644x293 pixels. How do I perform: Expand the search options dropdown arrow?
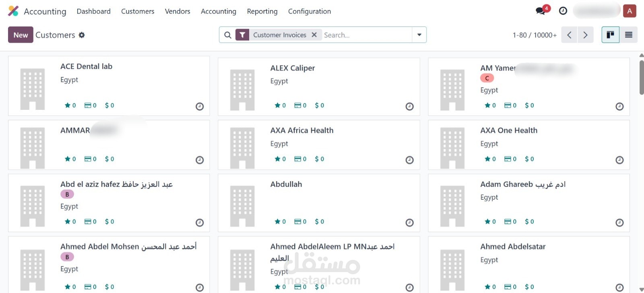(x=419, y=35)
